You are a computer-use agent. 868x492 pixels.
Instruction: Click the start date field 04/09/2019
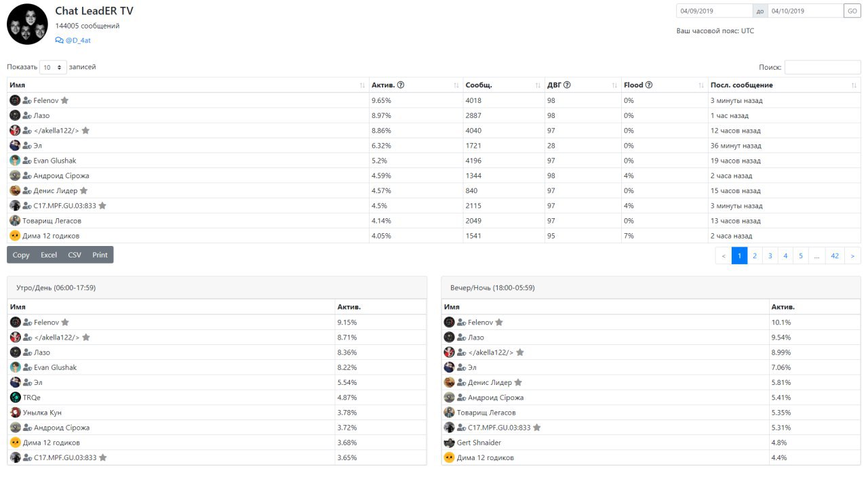(714, 11)
